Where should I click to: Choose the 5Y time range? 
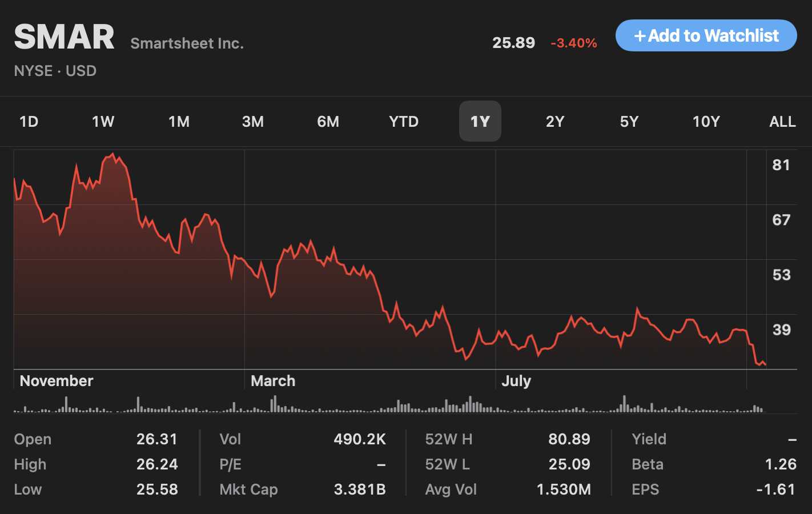629,122
